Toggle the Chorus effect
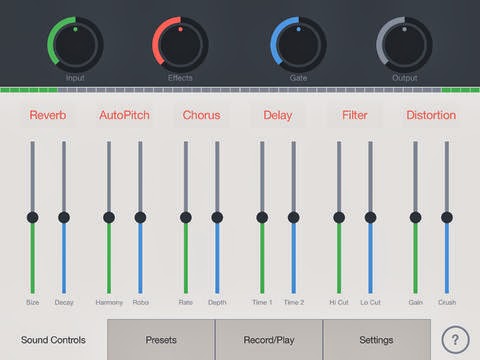Viewport: 480px width, 360px height. tap(201, 115)
